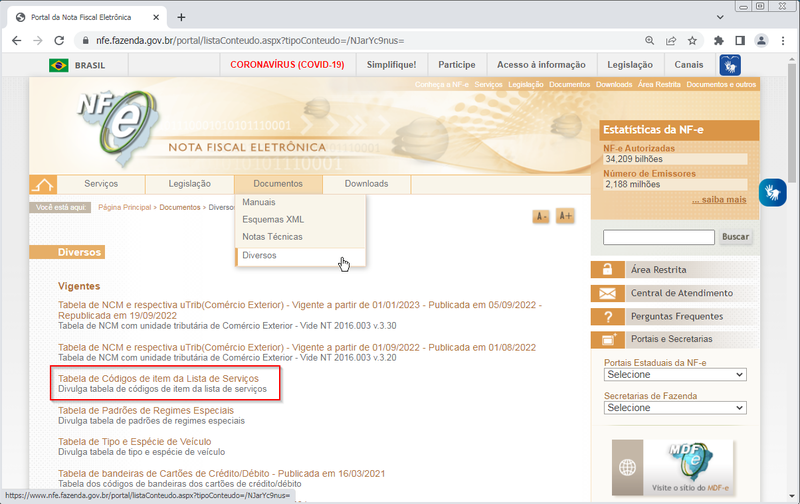Click the tab search chevron
The image size is (800, 504).
point(720,17)
